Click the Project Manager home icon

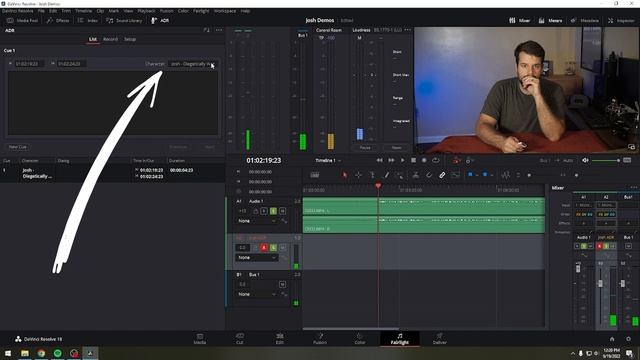point(612,339)
